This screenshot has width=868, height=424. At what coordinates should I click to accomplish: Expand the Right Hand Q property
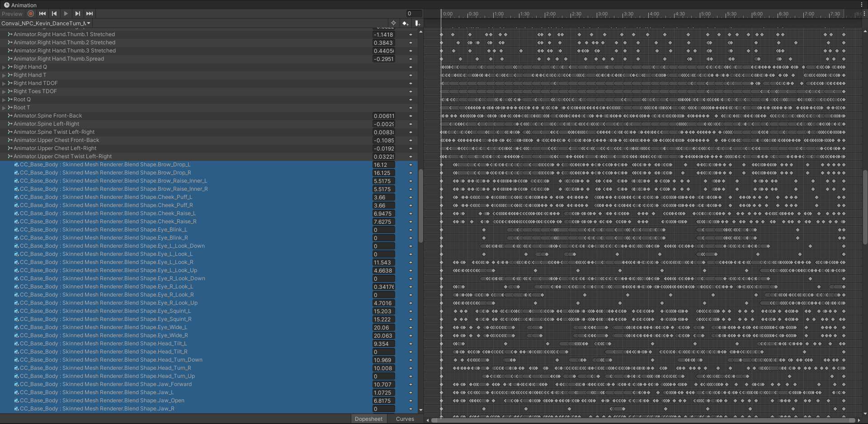4,67
